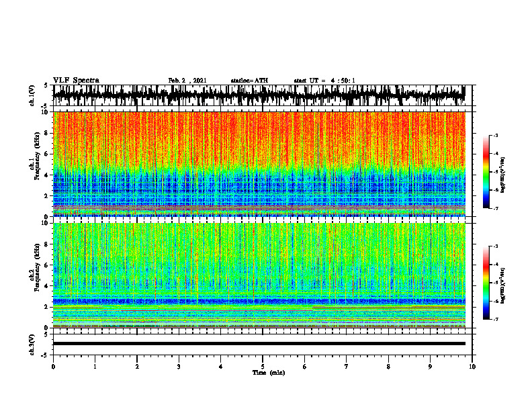Click the "-6" label on the ch.1 colorbar
The image size is (532, 411).
(x=496, y=190)
